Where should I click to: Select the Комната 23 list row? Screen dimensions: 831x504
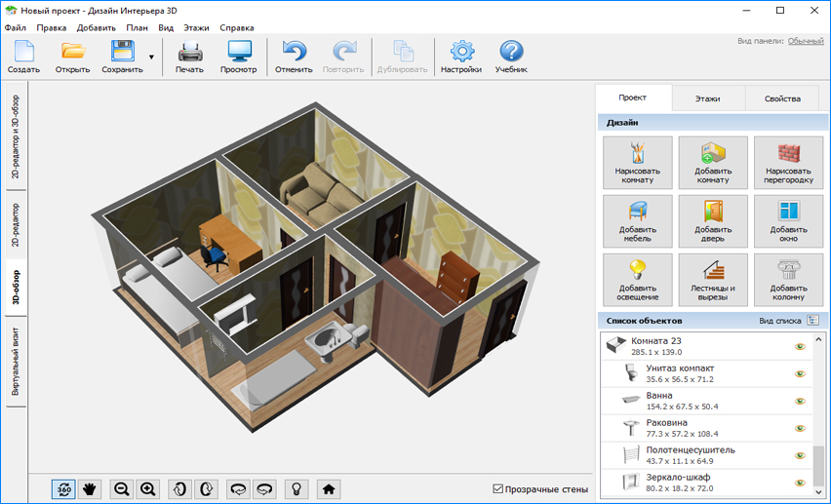[x=706, y=347]
